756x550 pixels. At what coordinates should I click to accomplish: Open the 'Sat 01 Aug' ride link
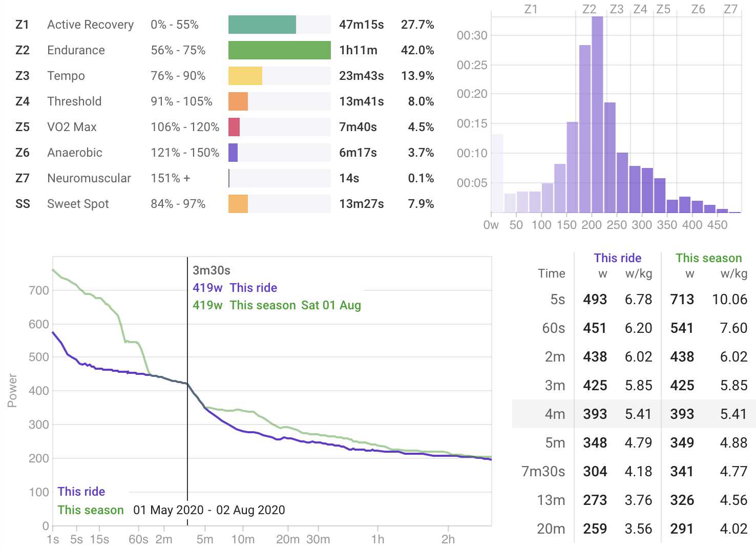(x=331, y=305)
